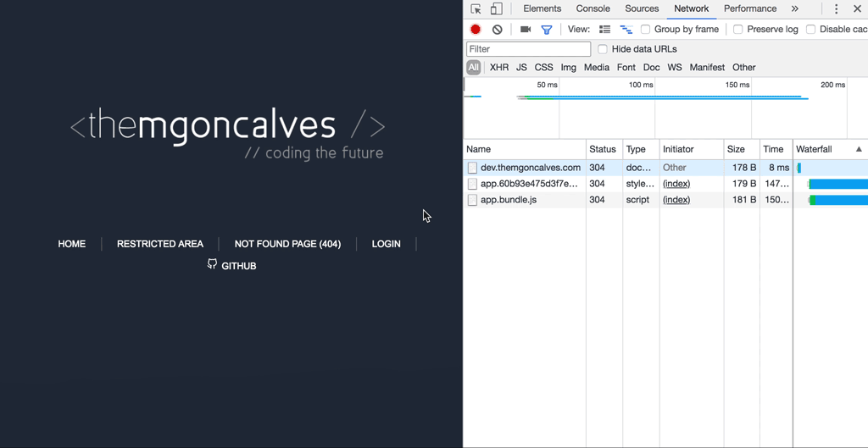Check the Hide data URLs box

click(603, 49)
